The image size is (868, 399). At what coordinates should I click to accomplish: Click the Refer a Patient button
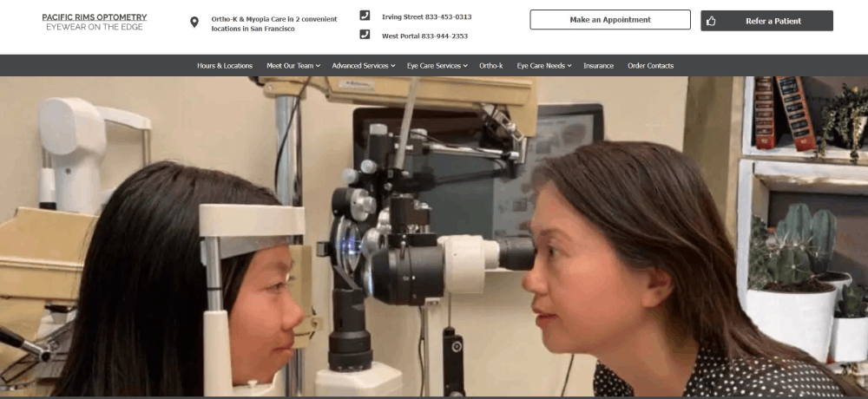point(766,21)
